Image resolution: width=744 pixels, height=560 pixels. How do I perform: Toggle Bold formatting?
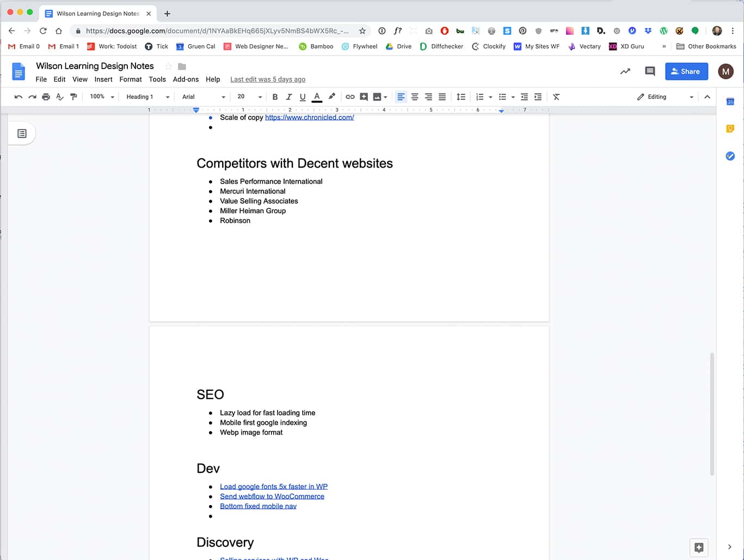275,97
